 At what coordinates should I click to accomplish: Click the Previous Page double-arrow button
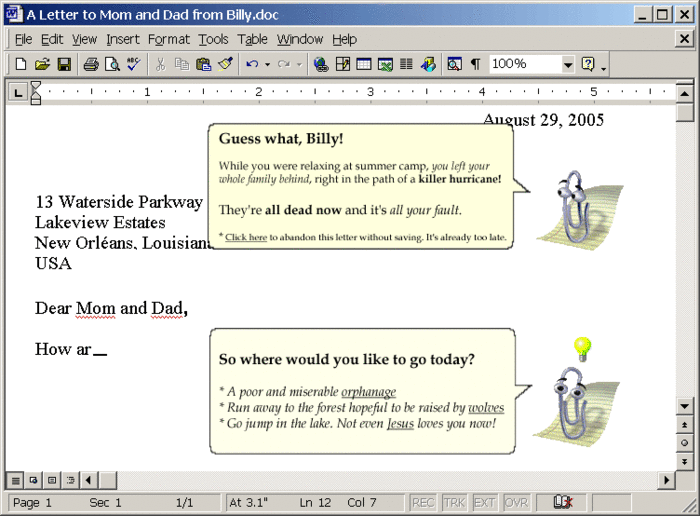(684, 424)
